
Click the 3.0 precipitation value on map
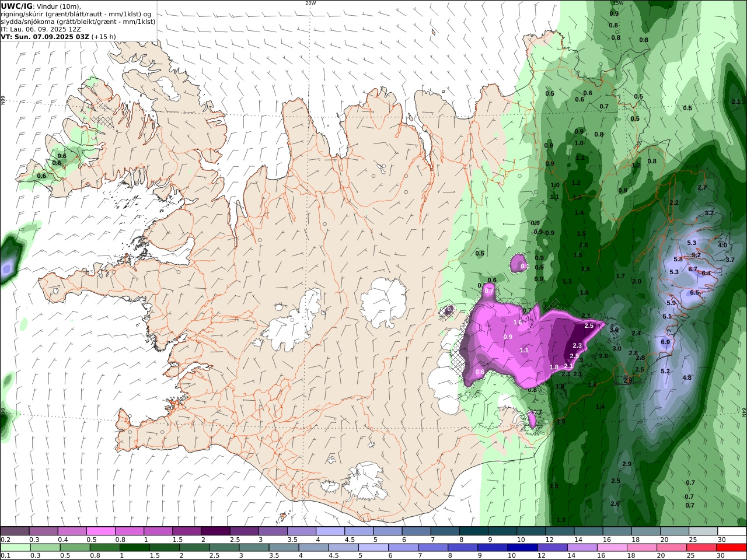(x=617, y=348)
